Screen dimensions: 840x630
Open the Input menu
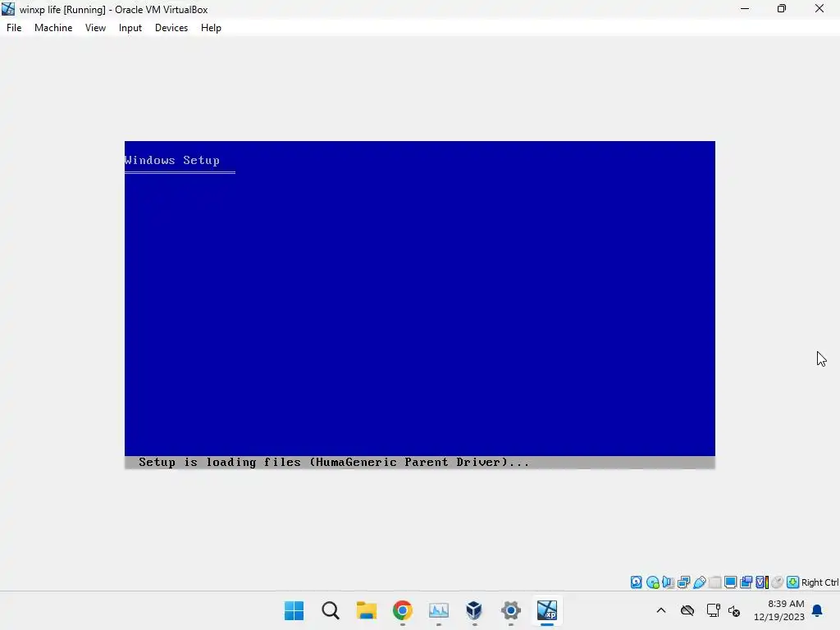click(x=130, y=28)
